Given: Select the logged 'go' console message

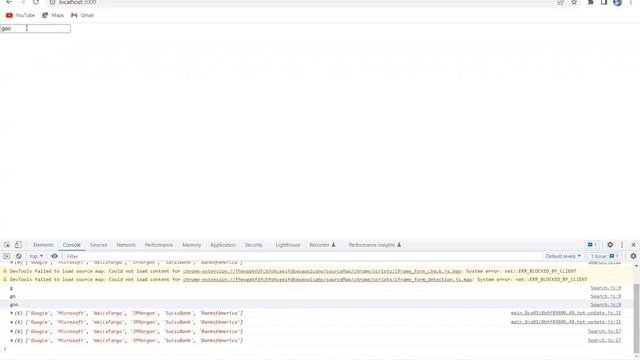Looking at the screenshot, I should [13, 296].
